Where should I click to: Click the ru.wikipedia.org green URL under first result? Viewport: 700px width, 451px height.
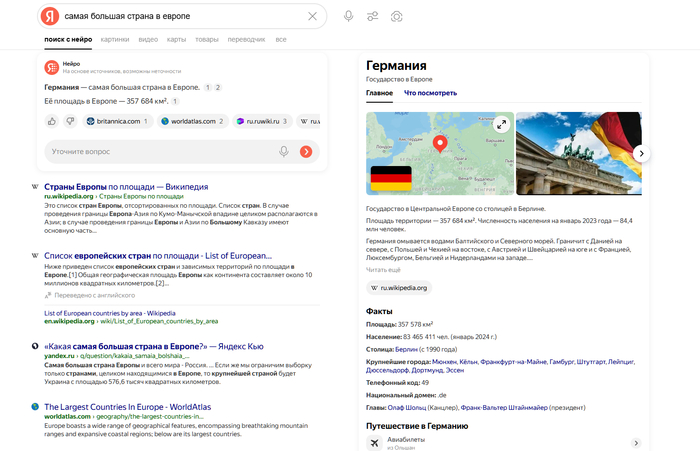[x=69, y=196]
